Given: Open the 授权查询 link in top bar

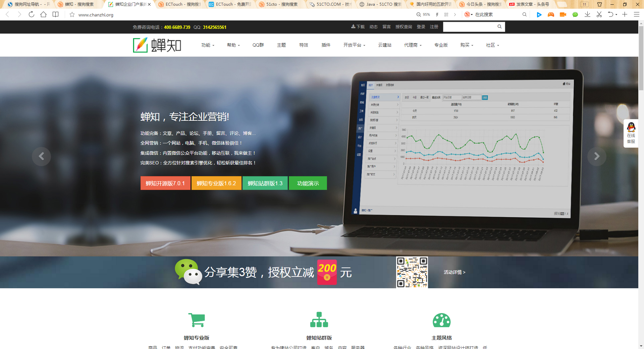Looking at the screenshot, I should (404, 27).
